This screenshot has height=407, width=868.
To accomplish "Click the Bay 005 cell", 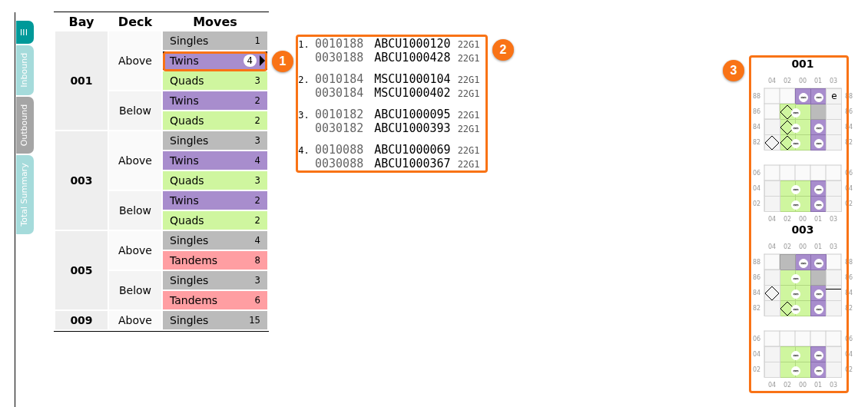I will (x=81, y=270).
